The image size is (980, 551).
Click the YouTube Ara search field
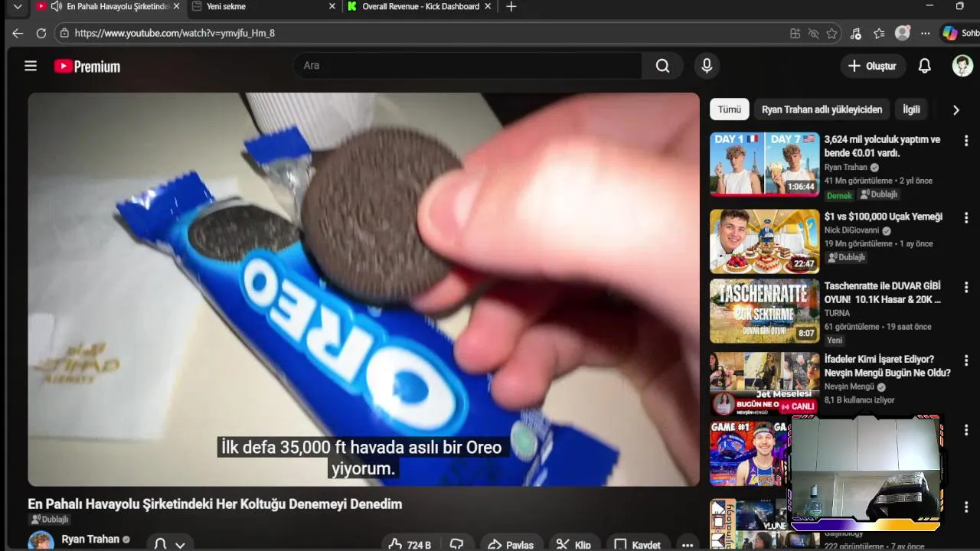(467, 66)
